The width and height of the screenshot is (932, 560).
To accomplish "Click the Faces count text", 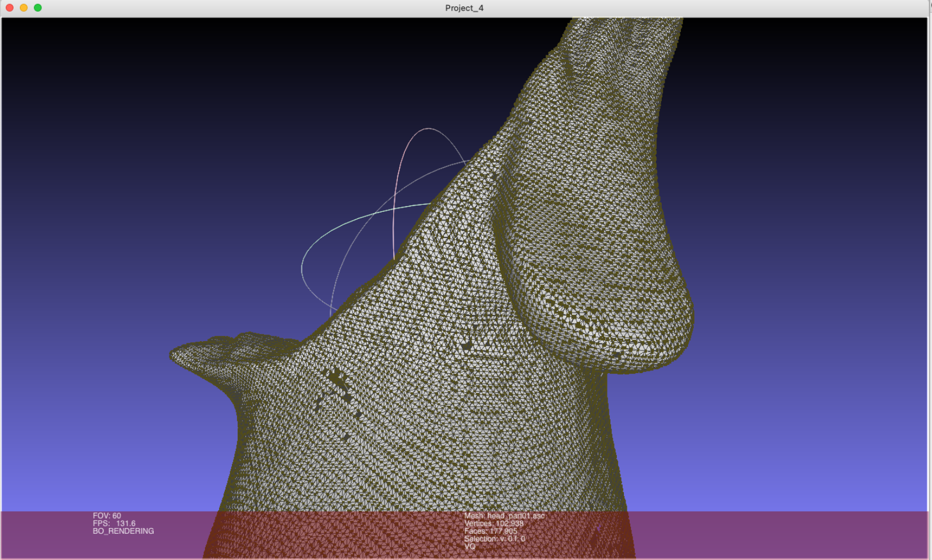I will tap(490, 531).
